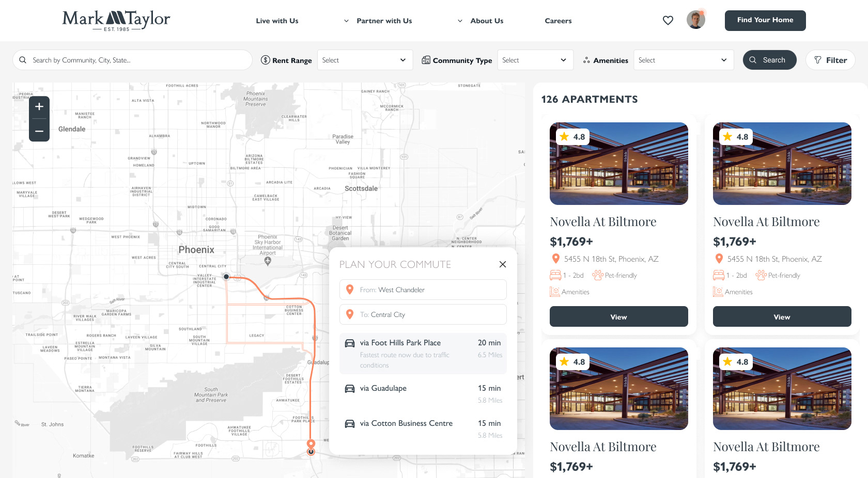This screenshot has height=478, width=868.
Task: Edit the From: West Chandeler field
Action: (423, 290)
